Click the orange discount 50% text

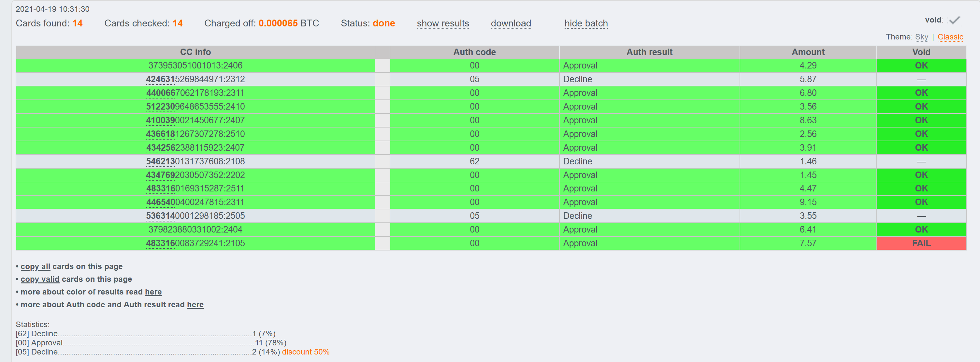point(306,352)
